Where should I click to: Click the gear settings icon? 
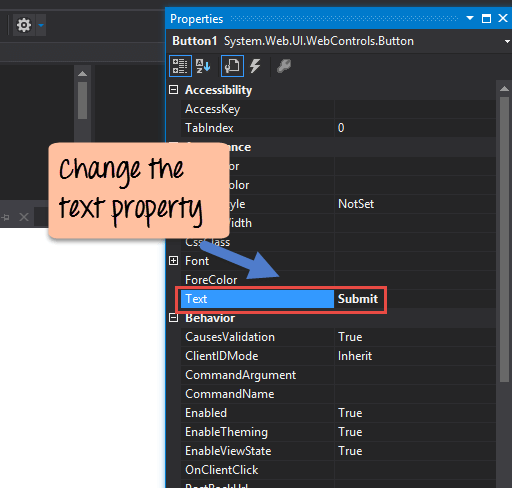click(x=24, y=25)
